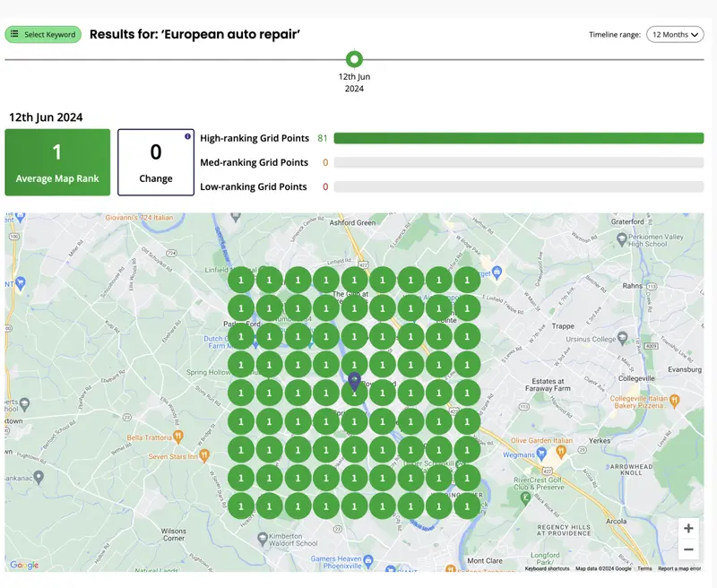Click the Olive Garden Italian restaurant icon
The width and height of the screenshot is (717, 588).
[x=562, y=452]
